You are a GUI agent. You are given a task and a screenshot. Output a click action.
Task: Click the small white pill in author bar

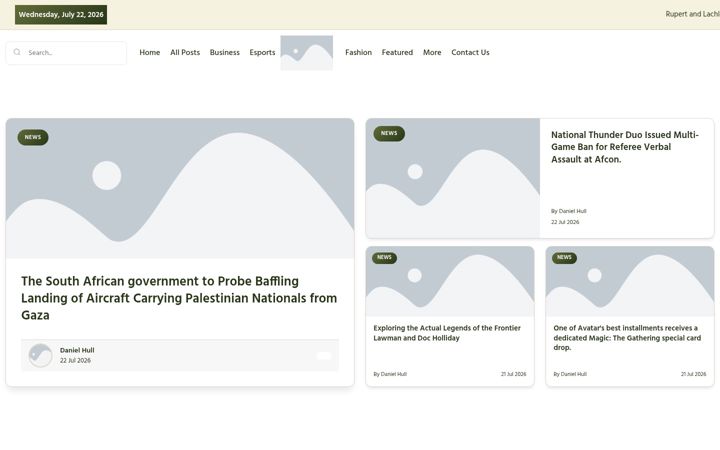tap(324, 355)
